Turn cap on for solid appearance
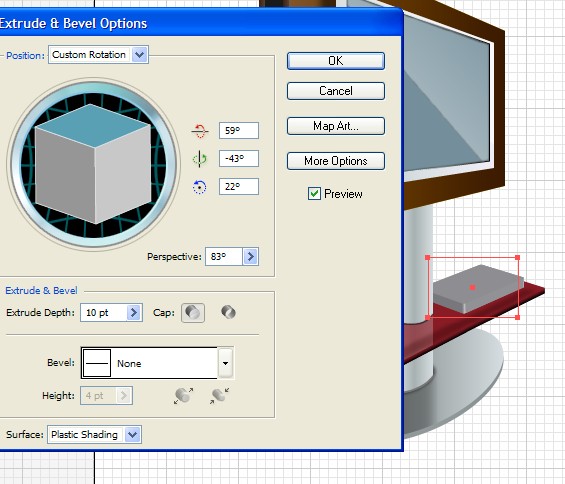This screenshot has height=484, width=565. (193, 312)
